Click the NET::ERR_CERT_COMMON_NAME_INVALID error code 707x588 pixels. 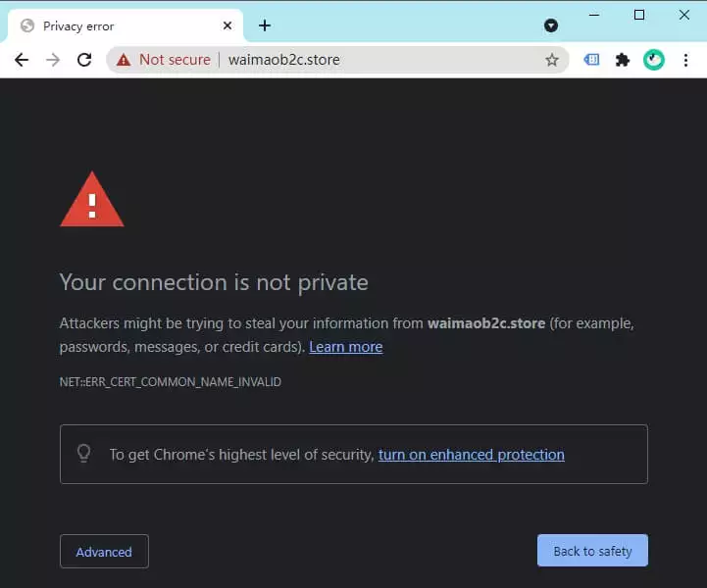[171, 382]
